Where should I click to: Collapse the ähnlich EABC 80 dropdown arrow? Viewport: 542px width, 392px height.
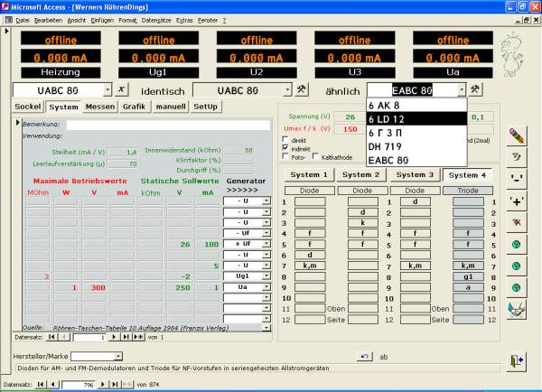(x=462, y=90)
